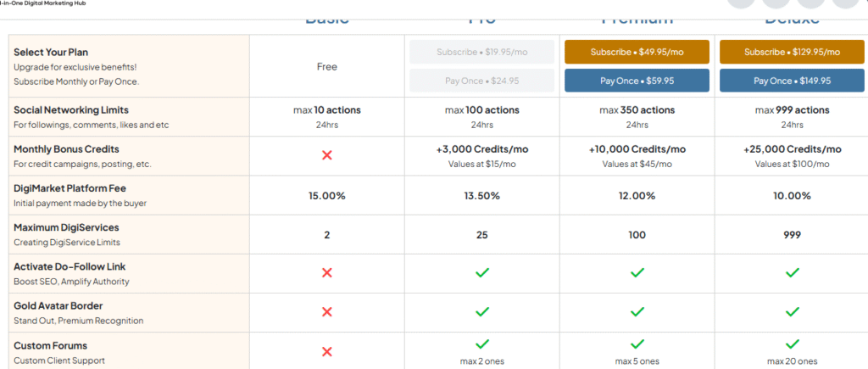Image resolution: width=868 pixels, height=369 pixels.
Task: Click Premium Pay Once $59.95 button
Action: [x=637, y=81]
